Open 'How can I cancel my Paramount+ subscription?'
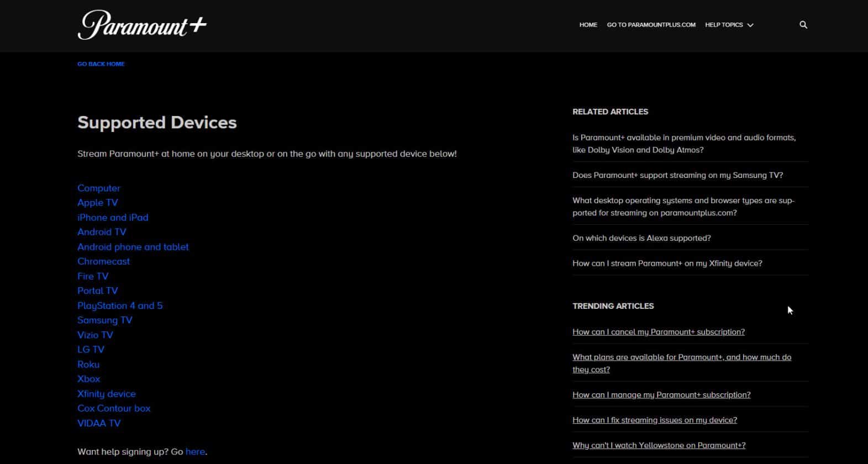 pos(658,332)
